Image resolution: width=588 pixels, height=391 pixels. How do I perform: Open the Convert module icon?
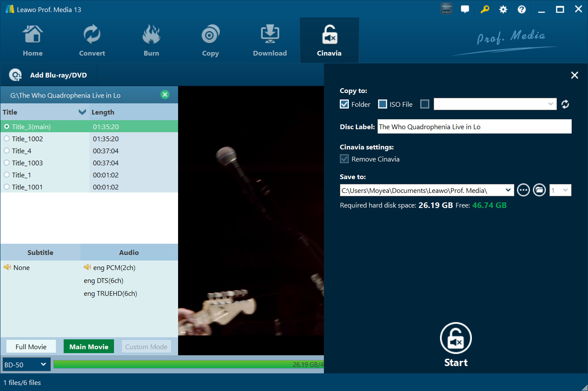92,35
